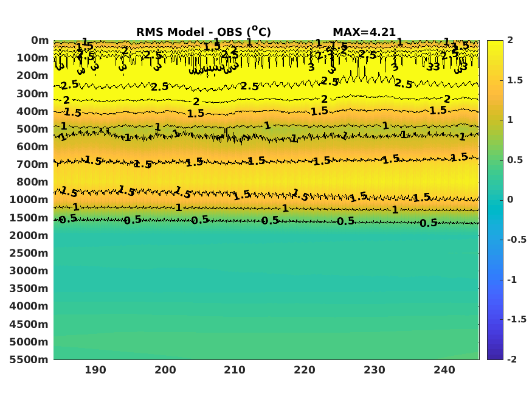
Task: Select the "100m" depth axis label
Action: pyautogui.click(x=33, y=58)
